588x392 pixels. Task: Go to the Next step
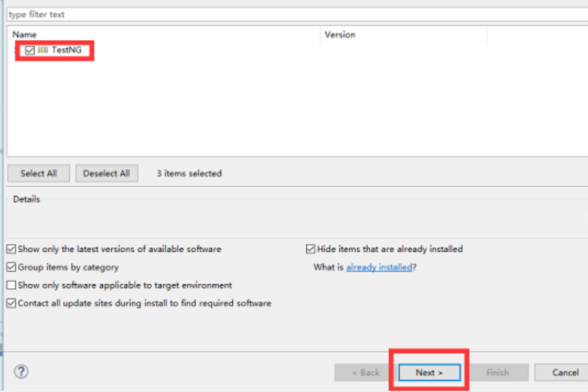point(429,372)
